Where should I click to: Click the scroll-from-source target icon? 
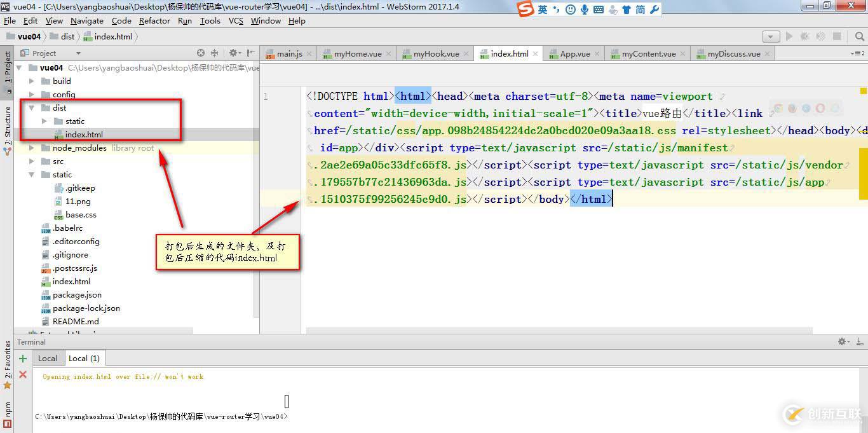coord(201,53)
